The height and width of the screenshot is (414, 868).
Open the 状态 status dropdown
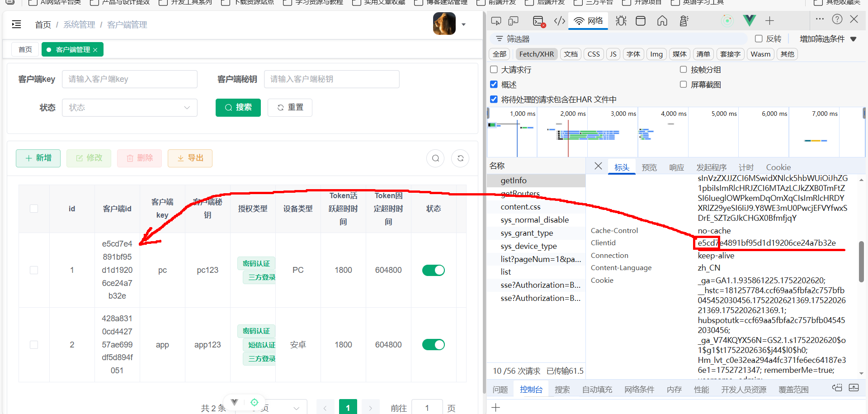129,108
